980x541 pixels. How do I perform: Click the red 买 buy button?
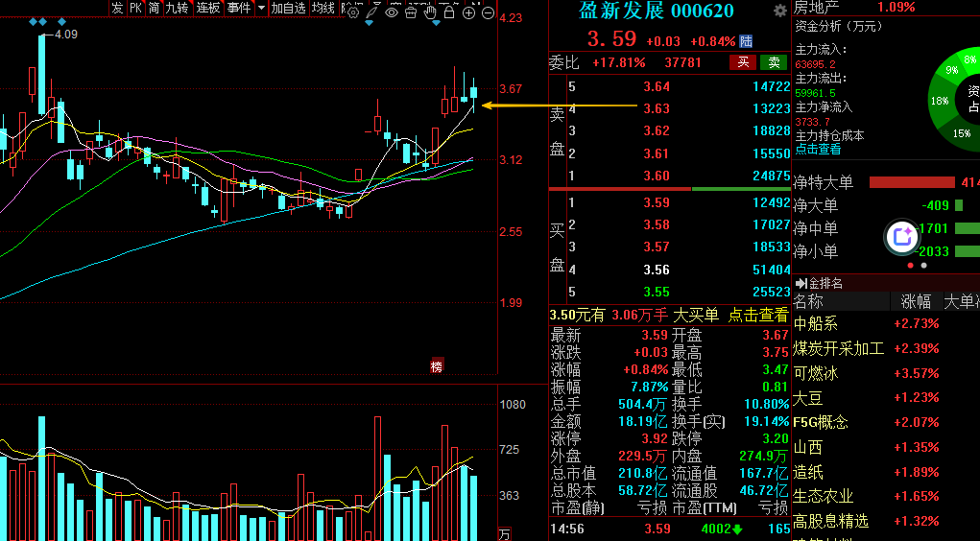tap(743, 62)
